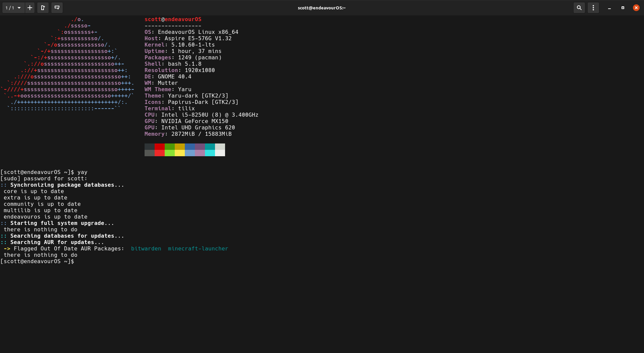
Task: Click the white color block in the bottom palette row
Action: [x=220, y=153]
